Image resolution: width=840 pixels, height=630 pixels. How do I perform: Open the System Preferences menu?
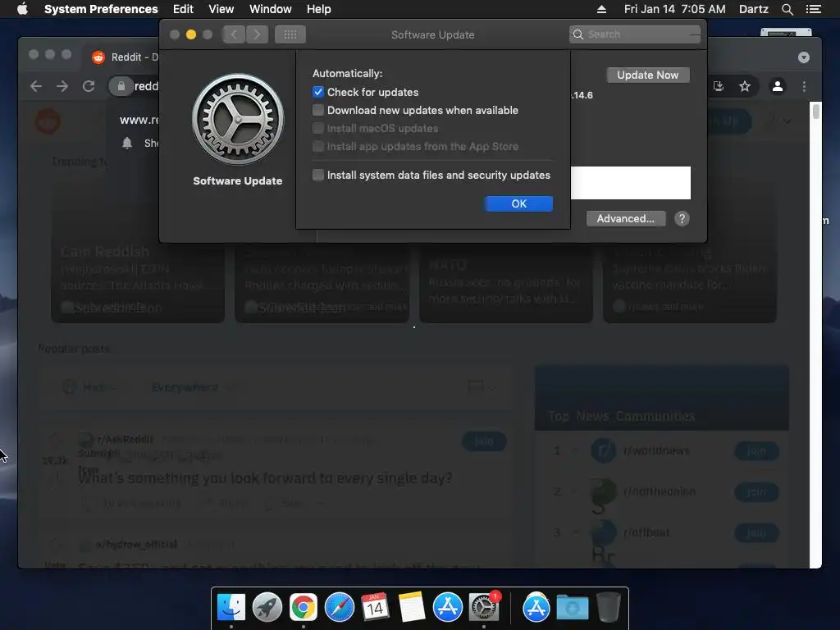(101, 9)
